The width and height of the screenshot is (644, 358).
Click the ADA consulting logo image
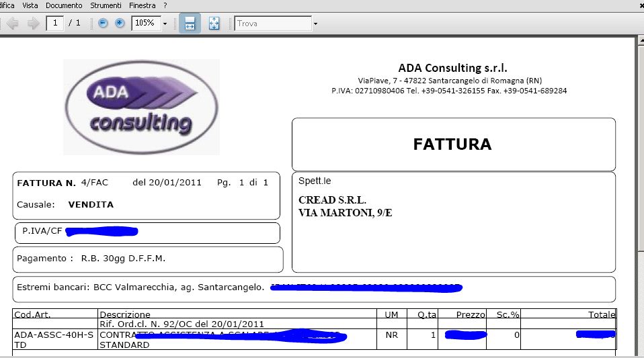141,107
